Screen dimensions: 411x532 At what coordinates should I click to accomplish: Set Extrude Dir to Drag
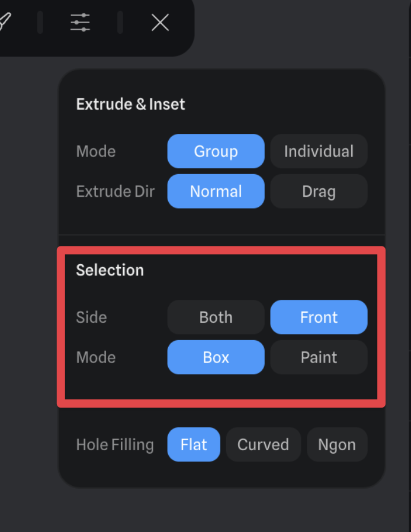point(319,191)
